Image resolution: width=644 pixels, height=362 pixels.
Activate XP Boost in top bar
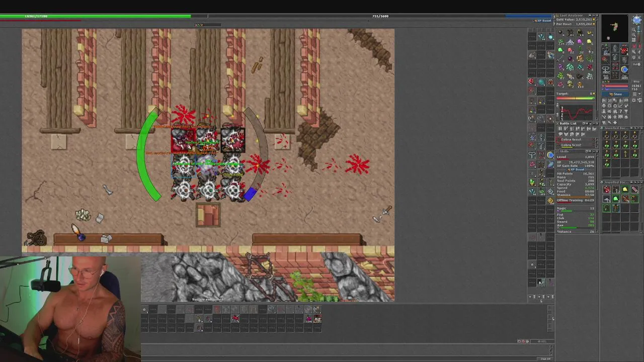pos(542,21)
